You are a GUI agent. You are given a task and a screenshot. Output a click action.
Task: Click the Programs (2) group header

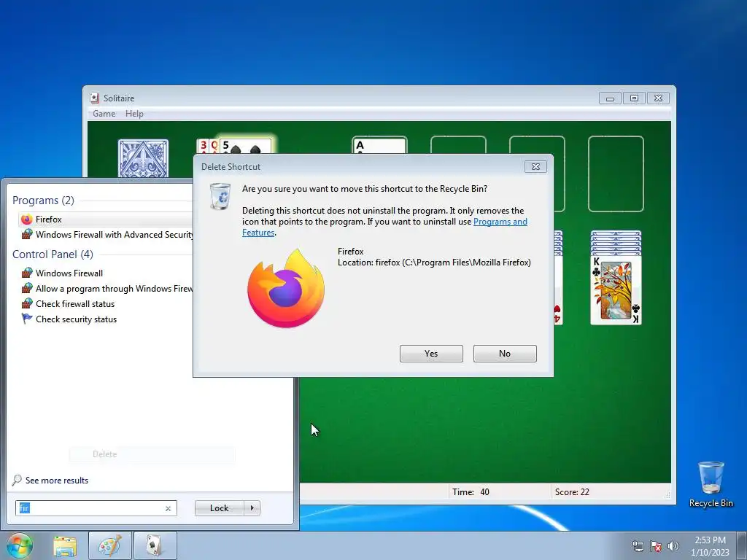click(43, 201)
